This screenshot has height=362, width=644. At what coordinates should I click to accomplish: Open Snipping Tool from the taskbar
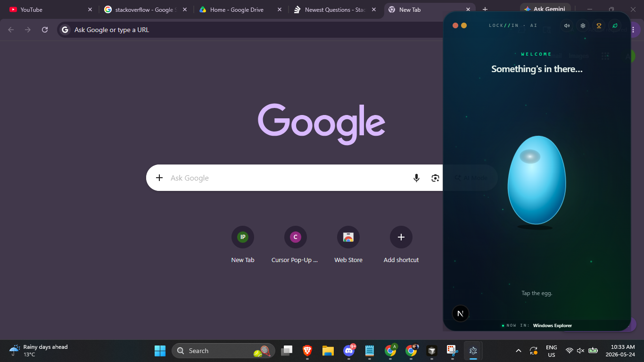tap(452, 351)
